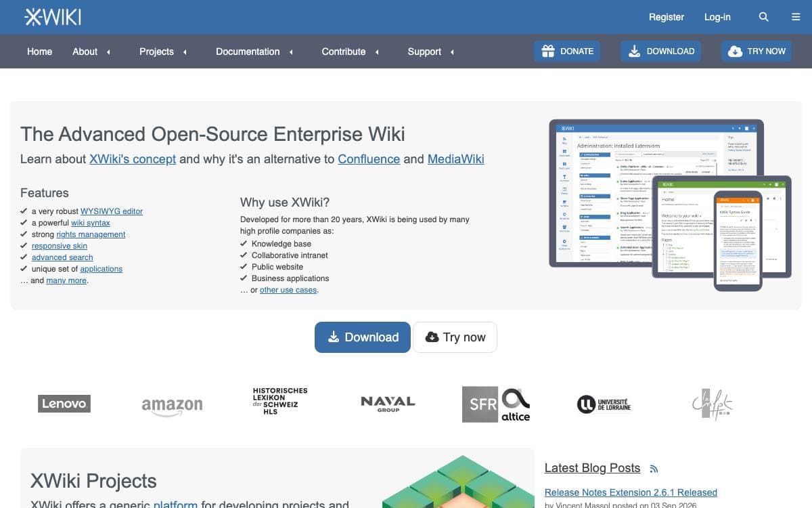The width and height of the screenshot is (812, 508).
Task: Open the hamburger drawer menu icon
Action: pos(796,17)
